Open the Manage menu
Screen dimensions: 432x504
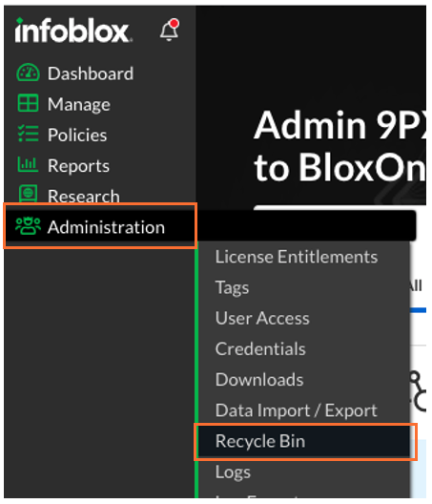79,104
